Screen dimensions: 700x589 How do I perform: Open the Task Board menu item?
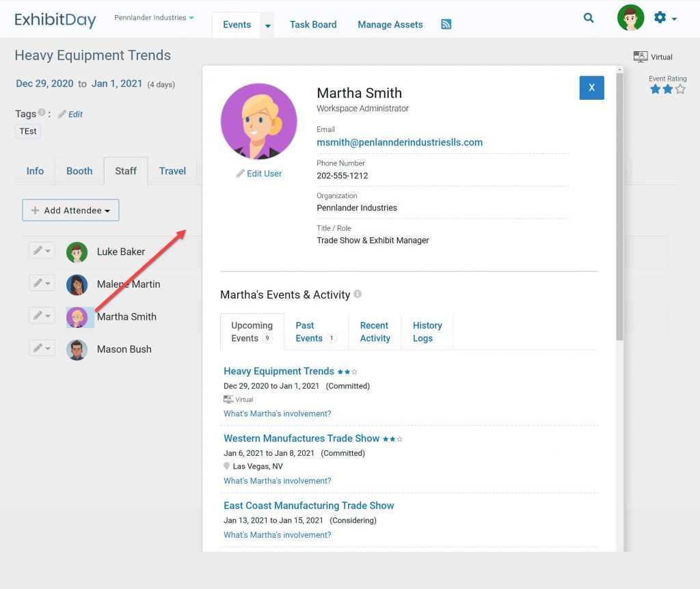click(x=313, y=24)
